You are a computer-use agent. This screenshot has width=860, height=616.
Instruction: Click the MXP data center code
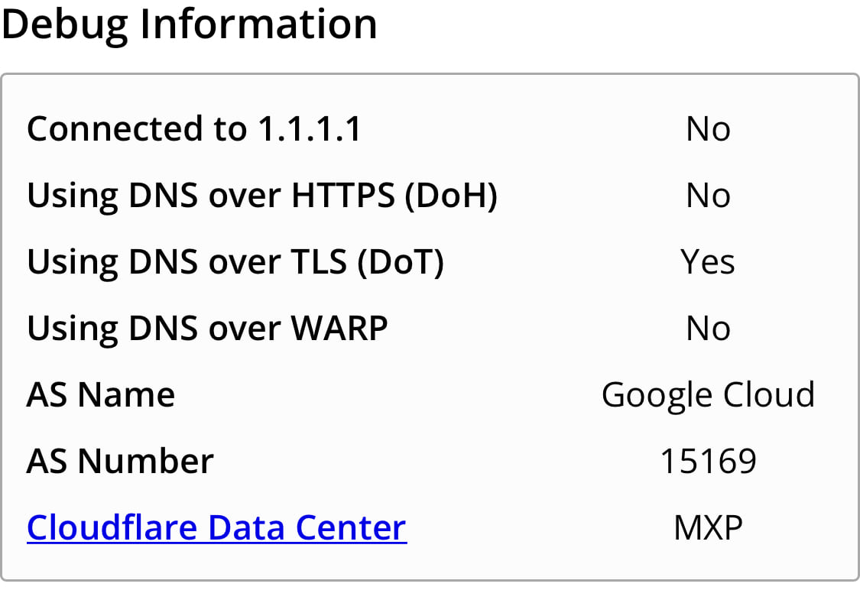tap(708, 527)
